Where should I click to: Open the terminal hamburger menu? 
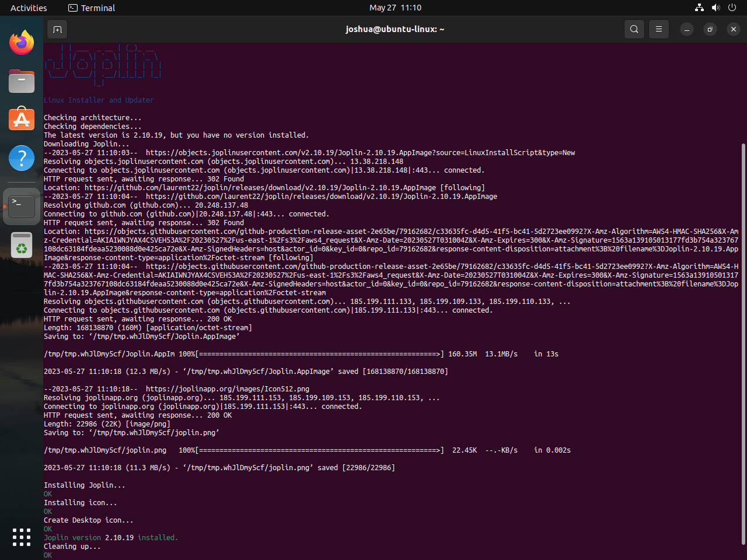tap(659, 29)
